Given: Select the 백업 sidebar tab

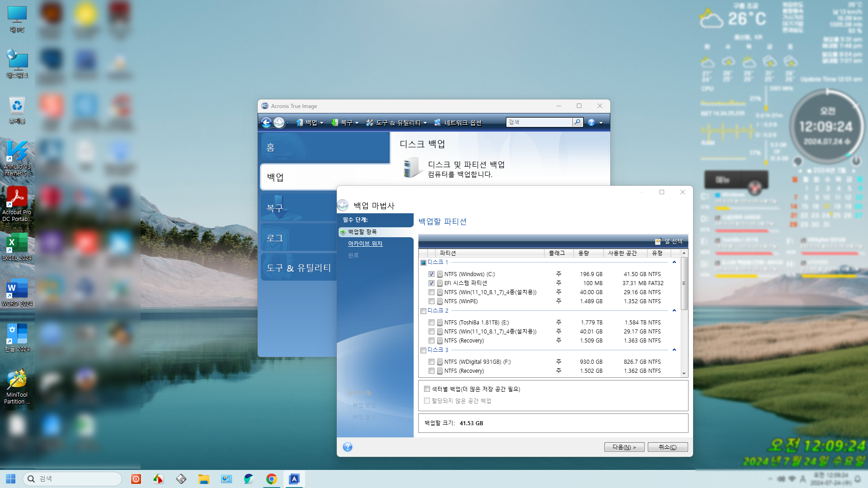Looking at the screenshot, I should 299,177.
